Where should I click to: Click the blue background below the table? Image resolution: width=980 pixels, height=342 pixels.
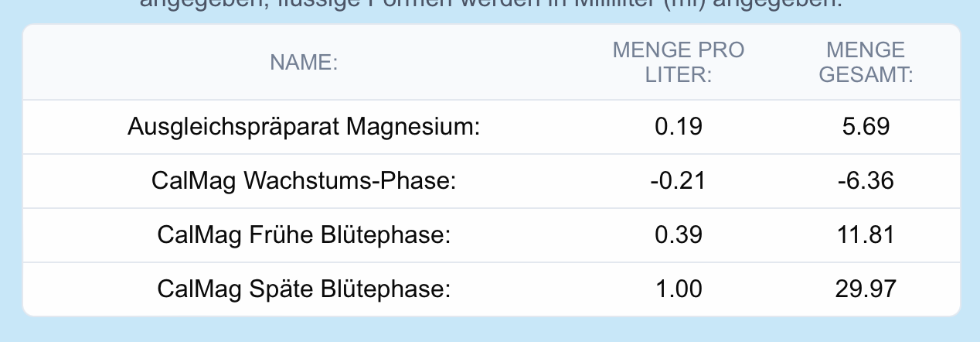490,330
